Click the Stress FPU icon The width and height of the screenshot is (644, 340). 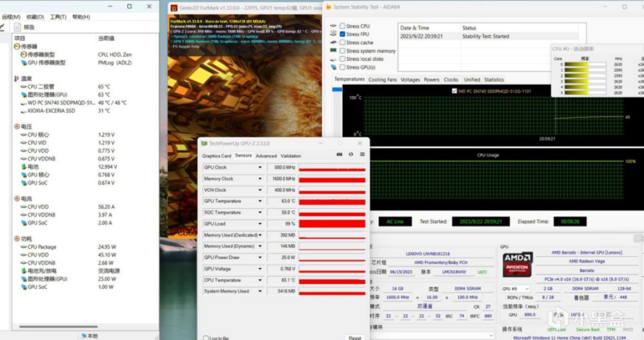click(x=333, y=34)
